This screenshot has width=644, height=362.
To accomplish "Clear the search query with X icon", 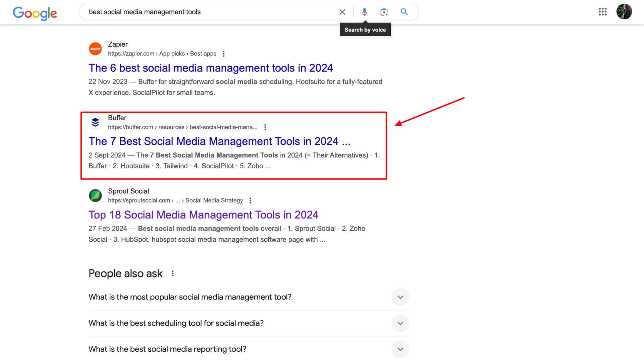I will 342,12.
